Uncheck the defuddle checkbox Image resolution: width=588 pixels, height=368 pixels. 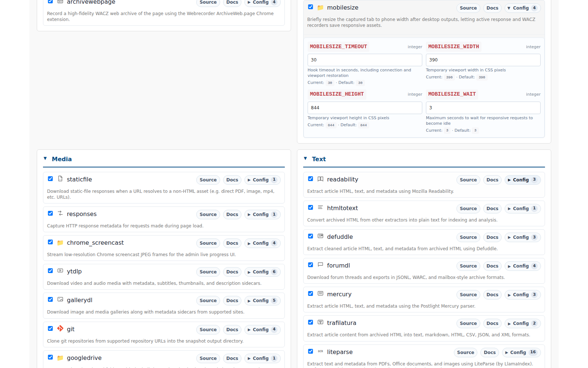point(311,236)
